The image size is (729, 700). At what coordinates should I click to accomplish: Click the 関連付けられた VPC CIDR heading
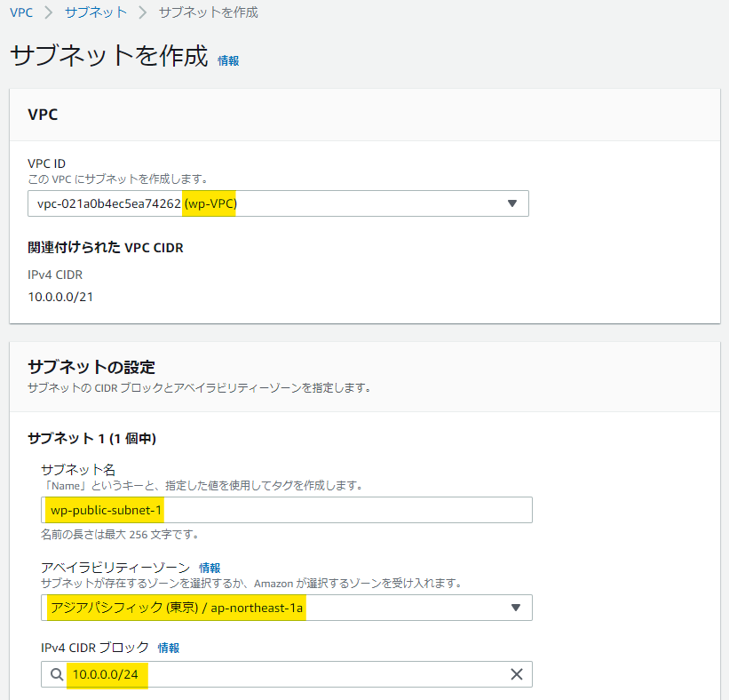click(x=106, y=248)
